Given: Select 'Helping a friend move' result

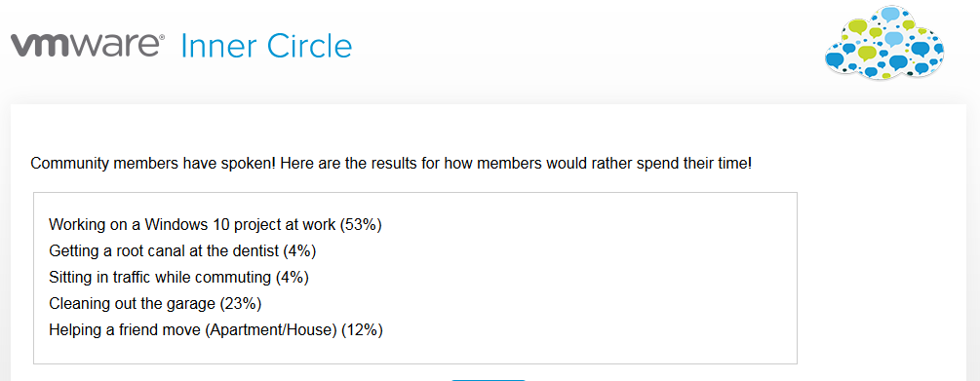Looking at the screenshot, I should 216,329.
